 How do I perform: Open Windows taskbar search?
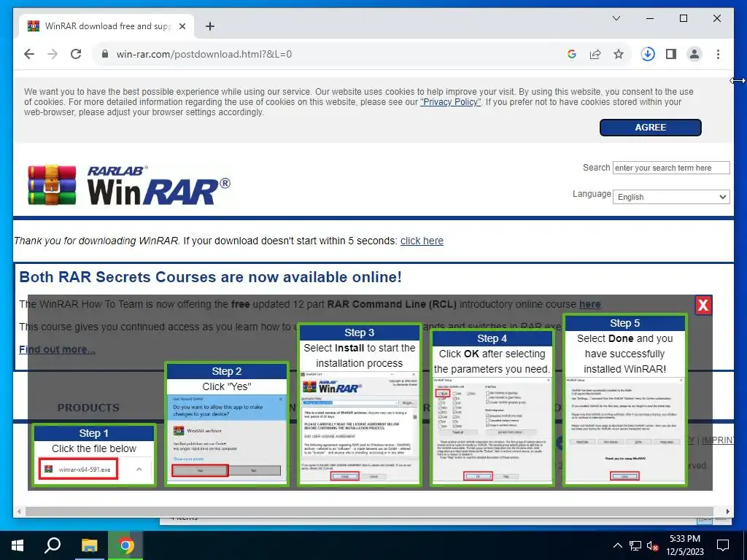(53, 545)
